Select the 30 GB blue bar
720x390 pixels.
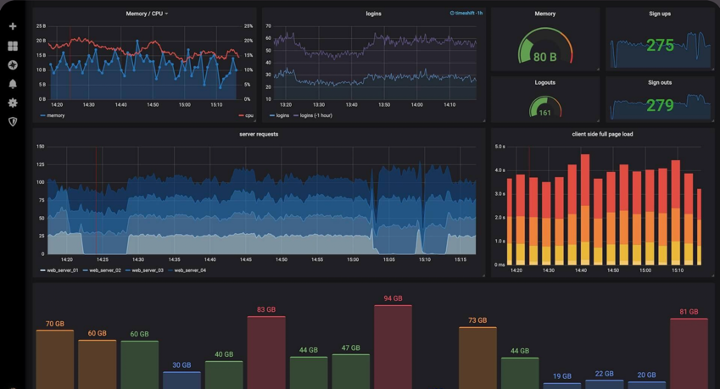(x=182, y=380)
